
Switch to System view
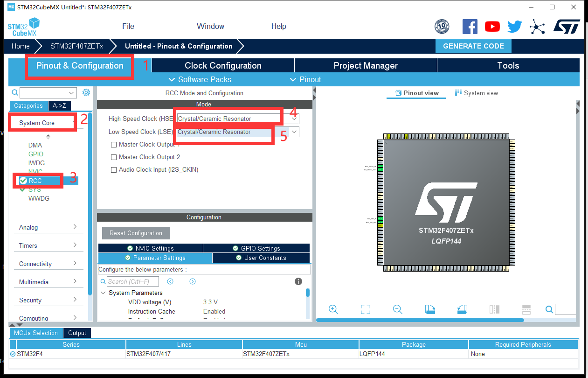(x=477, y=93)
